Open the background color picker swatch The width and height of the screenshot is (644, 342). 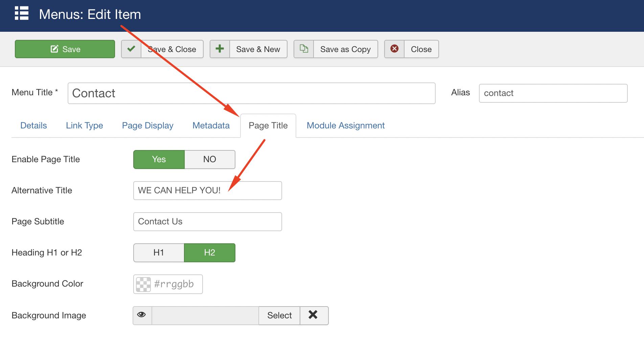[x=143, y=284]
